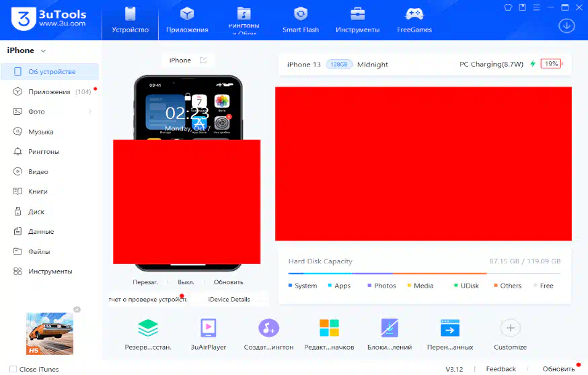The height and width of the screenshot is (375, 588).
Task: Click the Feedback link
Action: [x=501, y=369]
